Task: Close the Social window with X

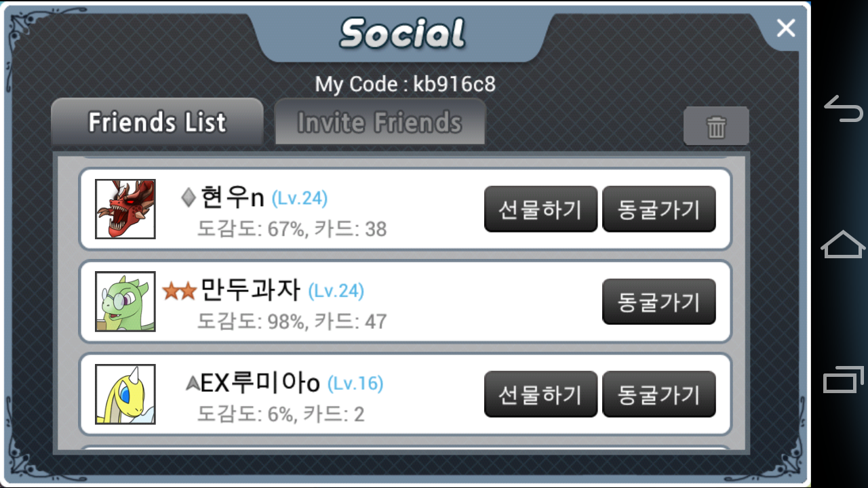Action: pos(785,28)
